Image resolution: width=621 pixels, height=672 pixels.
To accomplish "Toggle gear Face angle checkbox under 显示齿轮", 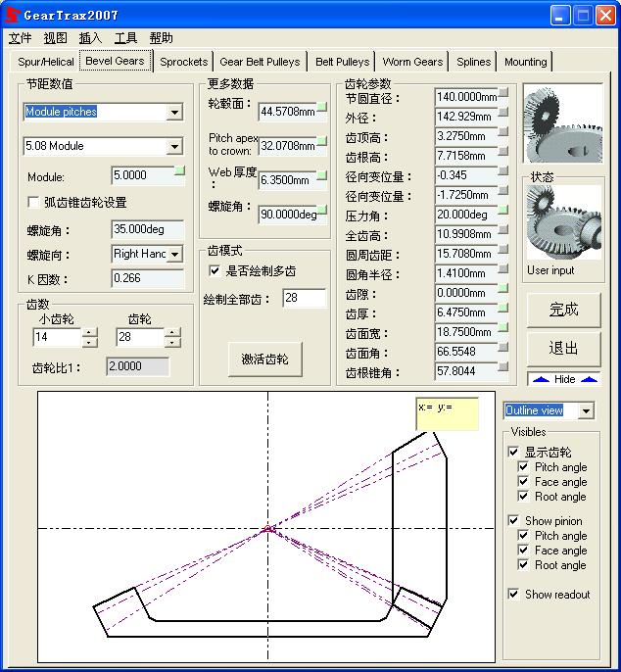I will [x=523, y=481].
